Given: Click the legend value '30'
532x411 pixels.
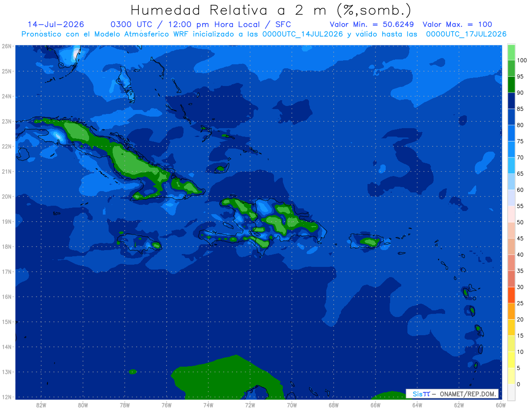Looking at the screenshot, I should point(520,287).
